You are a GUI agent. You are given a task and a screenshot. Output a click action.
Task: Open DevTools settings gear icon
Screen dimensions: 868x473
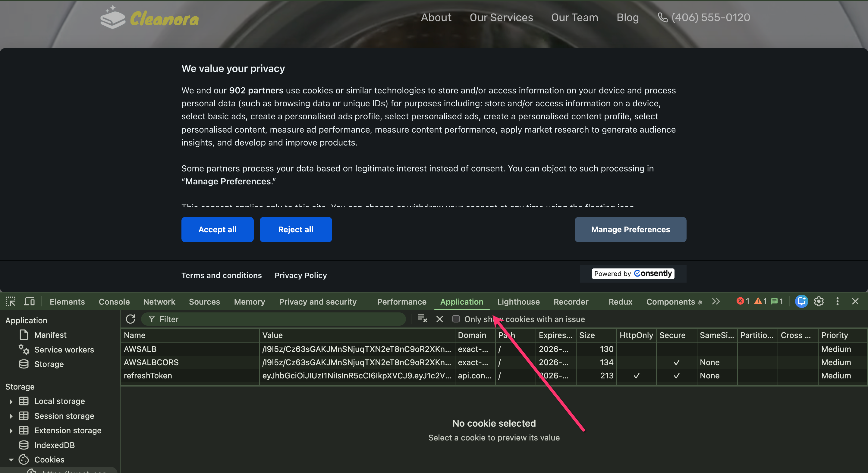tap(819, 302)
